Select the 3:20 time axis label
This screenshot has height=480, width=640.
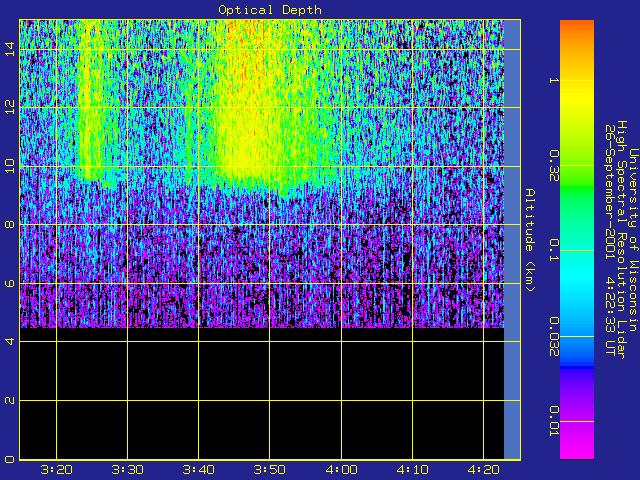tap(57, 468)
